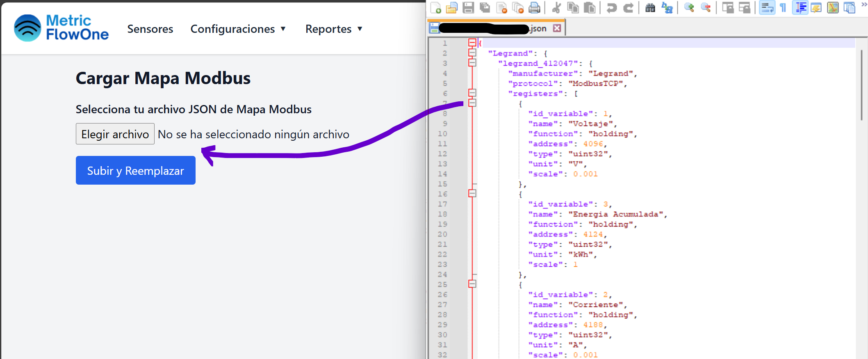This screenshot has height=359, width=868.
Task: Click the New file toolbar icon
Action: 435,8
